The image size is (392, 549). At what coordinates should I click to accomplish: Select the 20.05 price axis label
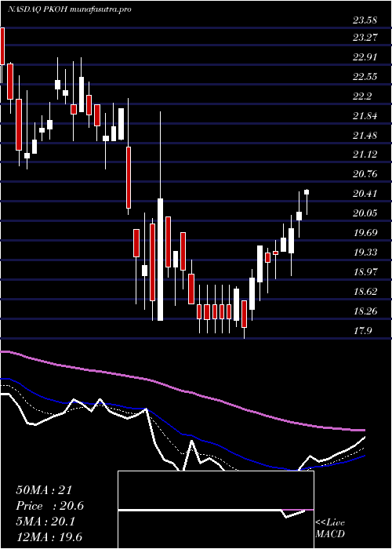[x=365, y=213]
